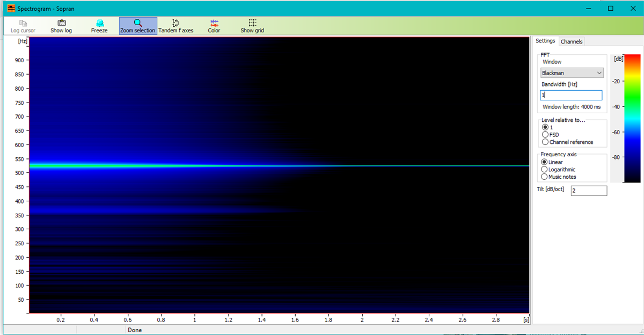Switch to the Channels tab
644x335 pixels.
[572, 41]
